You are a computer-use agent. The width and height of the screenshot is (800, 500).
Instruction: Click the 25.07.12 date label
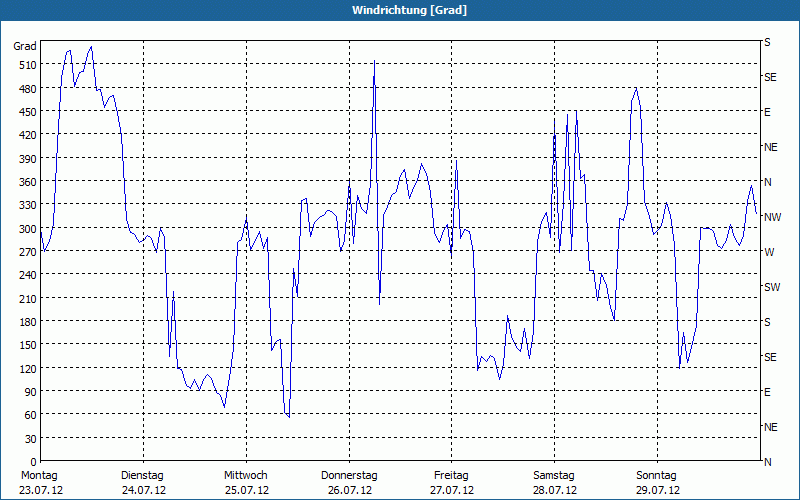[247, 490]
